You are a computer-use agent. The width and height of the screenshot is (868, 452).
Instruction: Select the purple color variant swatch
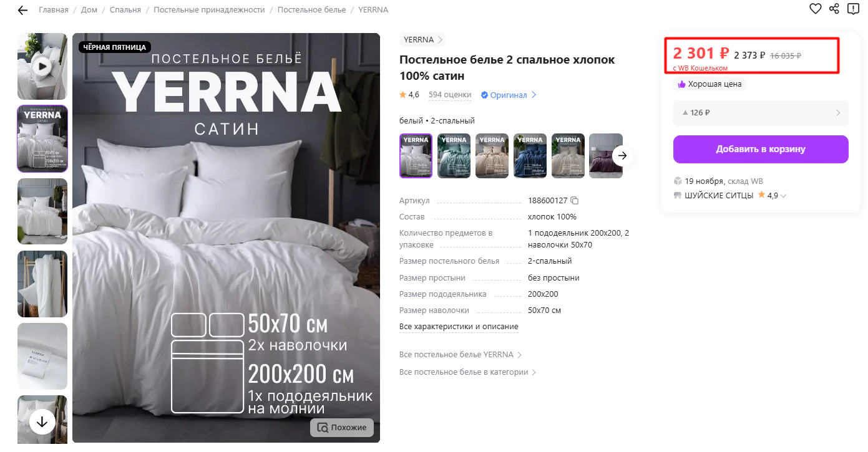(x=606, y=156)
